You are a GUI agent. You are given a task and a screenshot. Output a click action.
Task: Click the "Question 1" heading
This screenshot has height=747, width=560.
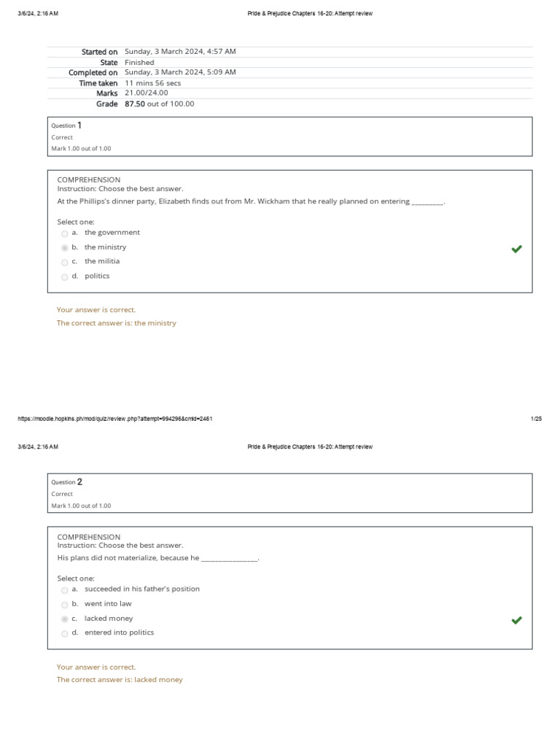[66, 125]
